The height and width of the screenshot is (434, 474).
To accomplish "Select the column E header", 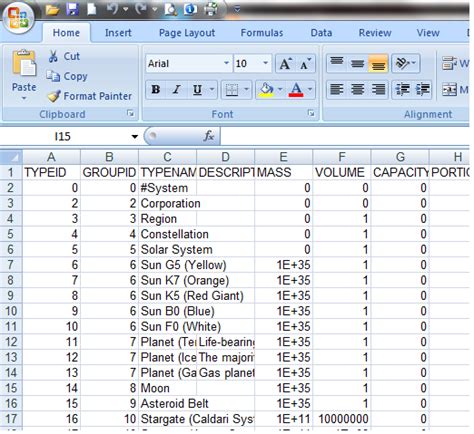I will tap(283, 157).
